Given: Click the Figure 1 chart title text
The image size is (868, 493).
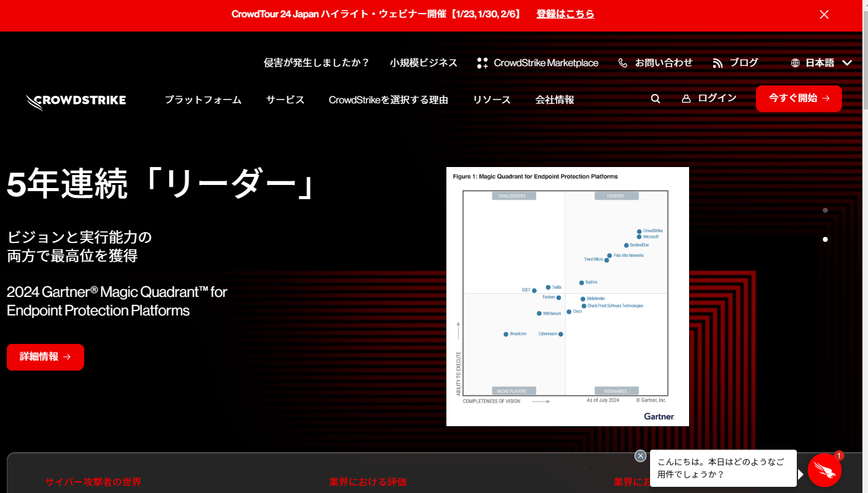Looking at the screenshot, I should tap(536, 176).
